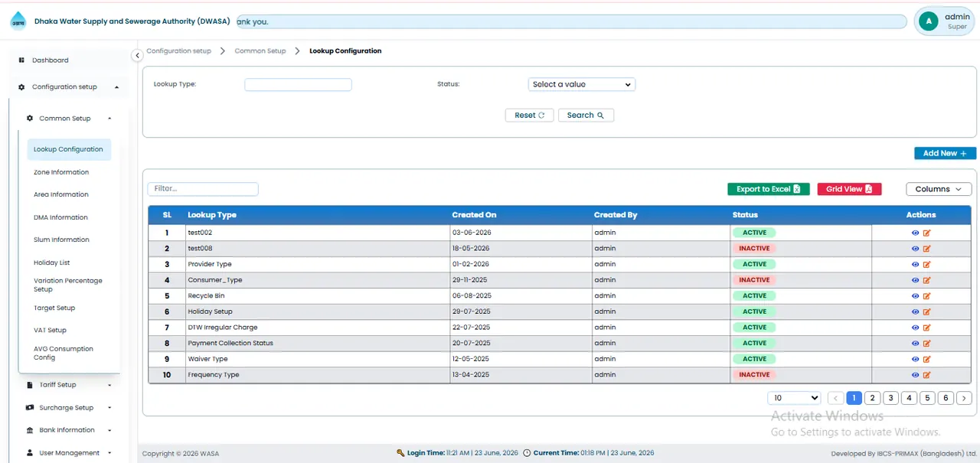Open the admin user avatar
The width and height of the screenshot is (980, 463).
tap(929, 21)
